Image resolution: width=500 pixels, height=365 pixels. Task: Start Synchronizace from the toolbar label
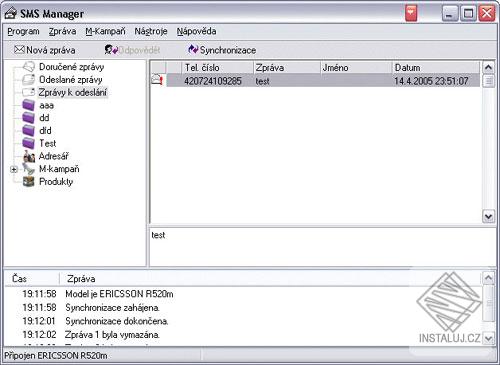click(x=228, y=50)
